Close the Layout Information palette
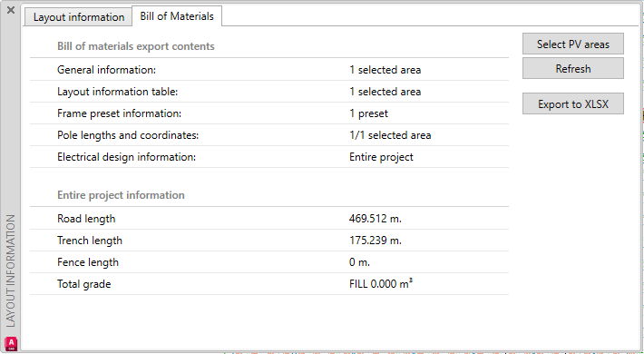The width and height of the screenshot is (644, 354). click(x=11, y=10)
